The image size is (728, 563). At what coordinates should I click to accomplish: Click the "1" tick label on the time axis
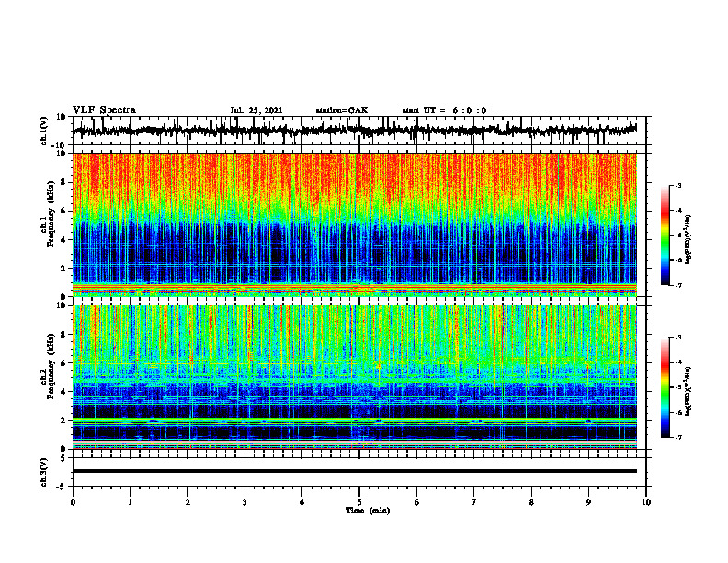click(x=130, y=502)
